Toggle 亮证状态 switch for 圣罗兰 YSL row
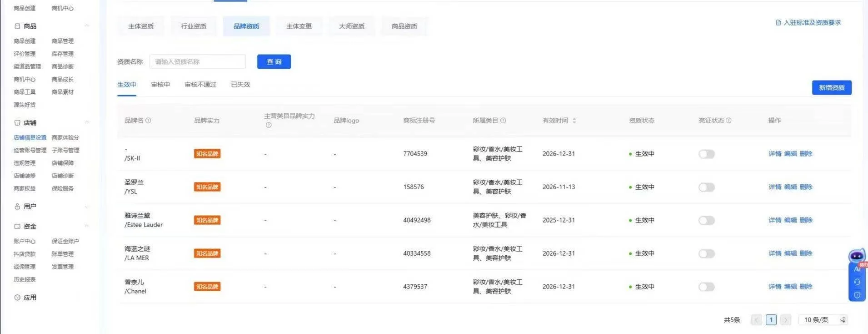The width and height of the screenshot is (868, 334). [707, 187]
